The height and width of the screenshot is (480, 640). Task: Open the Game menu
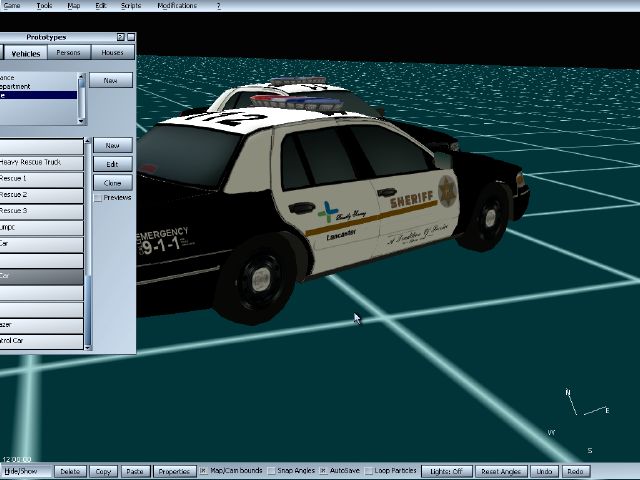12,6
